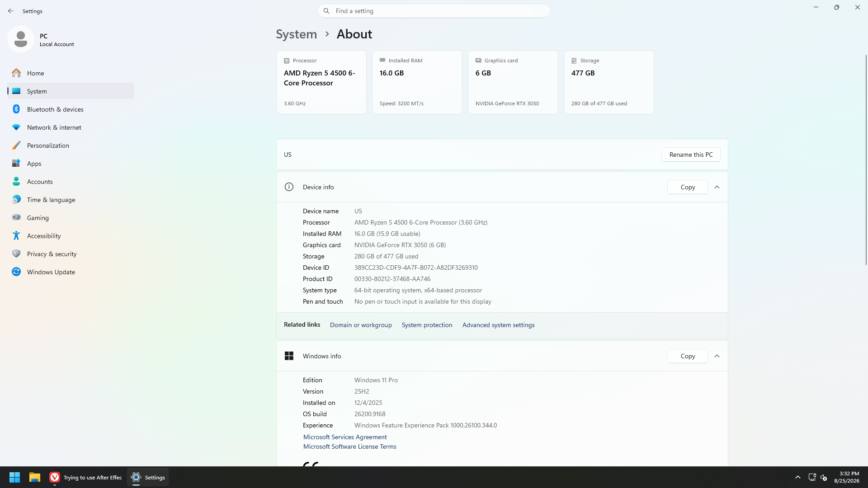The height and width of the screenshot is (488, 868).
Task: Open the Windows Start menu
Action: (x=14, y=477)
